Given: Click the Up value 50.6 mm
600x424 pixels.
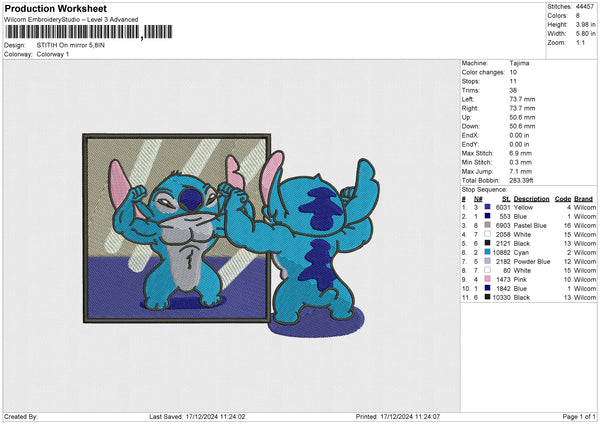Looking at the screenshot, I should [522, 117].
